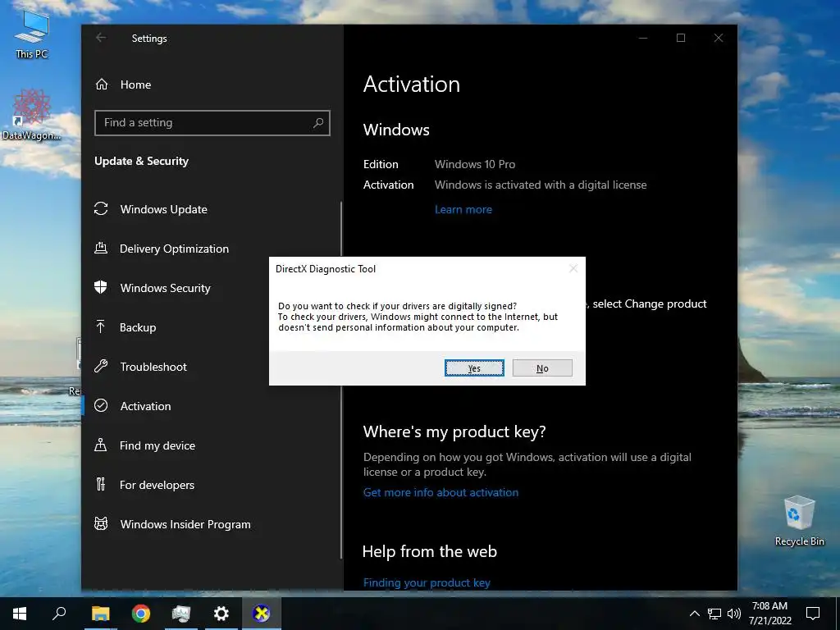This screenshot has height=630, width=840.
Task: Click the Settings back arrow
Action: [x=101, y=38]
